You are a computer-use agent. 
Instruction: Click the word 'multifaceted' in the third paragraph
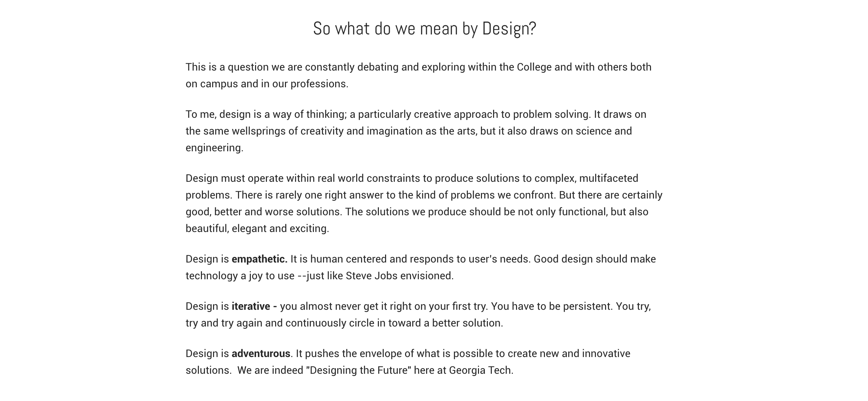609,178
